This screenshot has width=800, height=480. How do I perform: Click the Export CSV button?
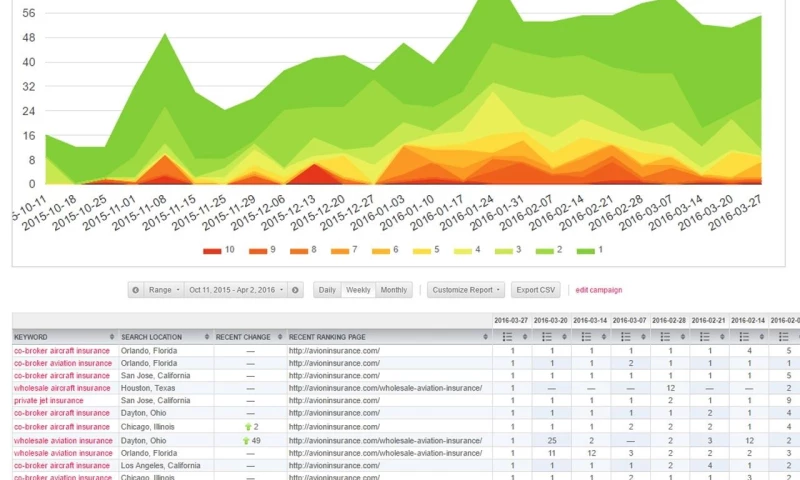535,290
